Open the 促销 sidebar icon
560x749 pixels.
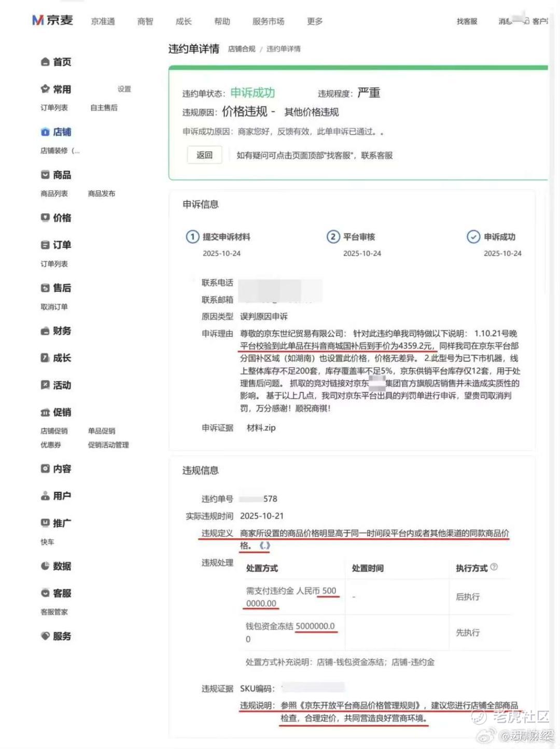pos(45,412)
